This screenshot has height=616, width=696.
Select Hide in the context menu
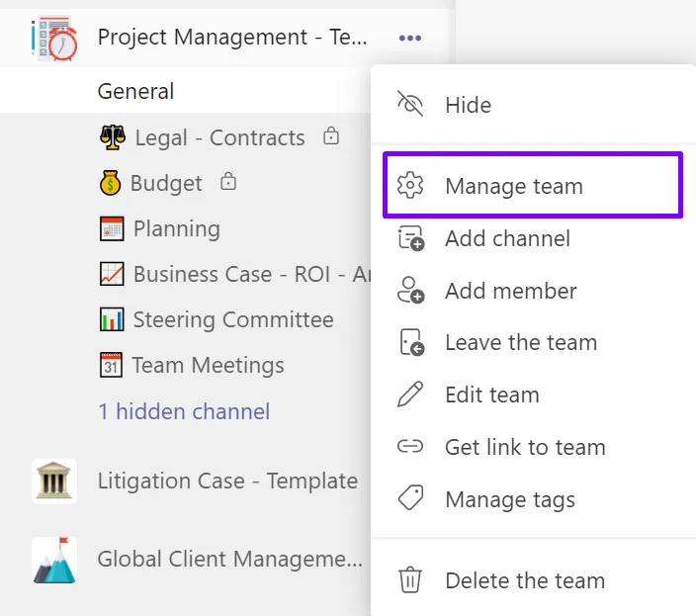pyautogui.click(x=533, y=105)
